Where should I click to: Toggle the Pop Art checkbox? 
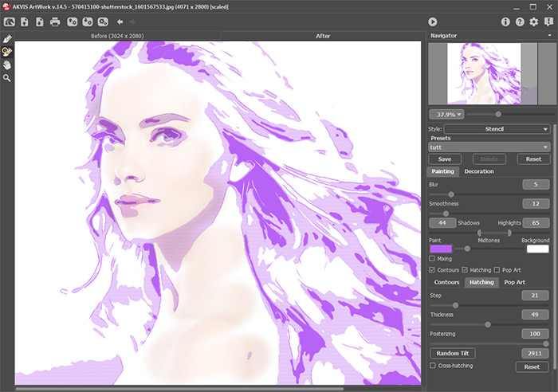pos(497,270)
